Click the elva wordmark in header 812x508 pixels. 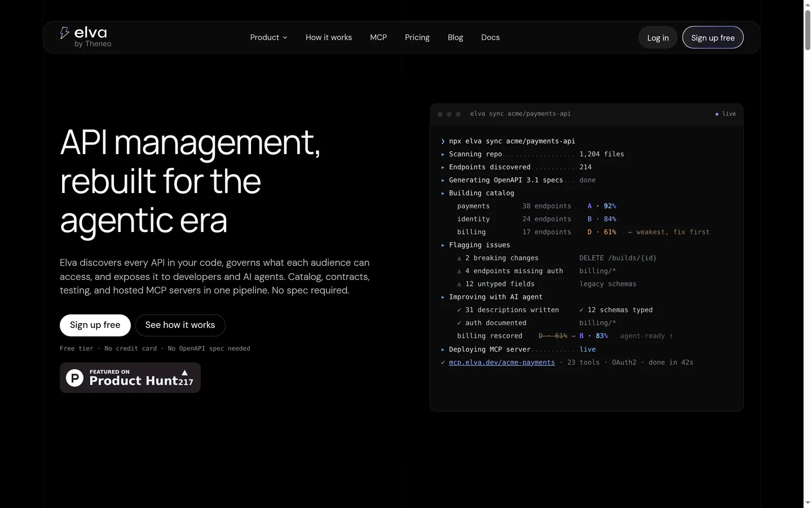(x=91, y=32)
